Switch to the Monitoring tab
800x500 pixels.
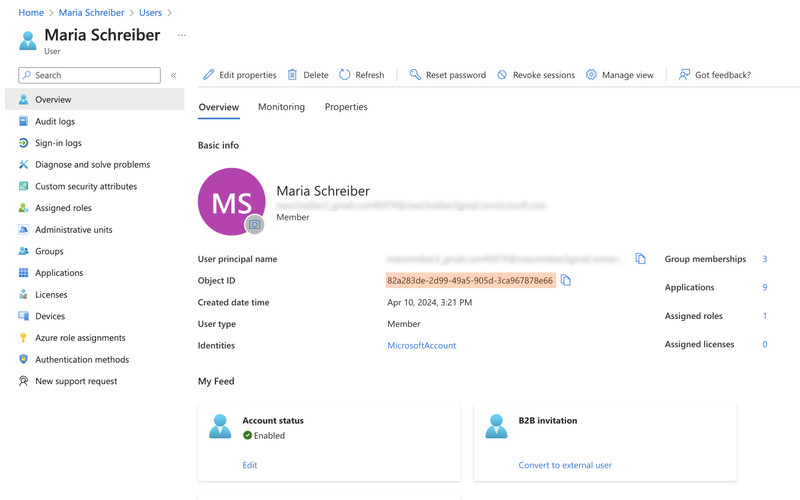(281, 107)
